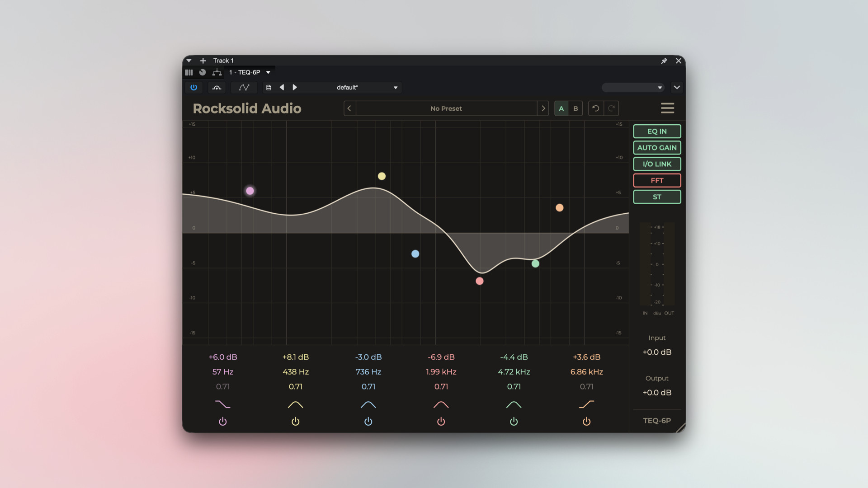Select the purple band node on graph
Viewport: 868px width, 488px height.
[250, 191]
